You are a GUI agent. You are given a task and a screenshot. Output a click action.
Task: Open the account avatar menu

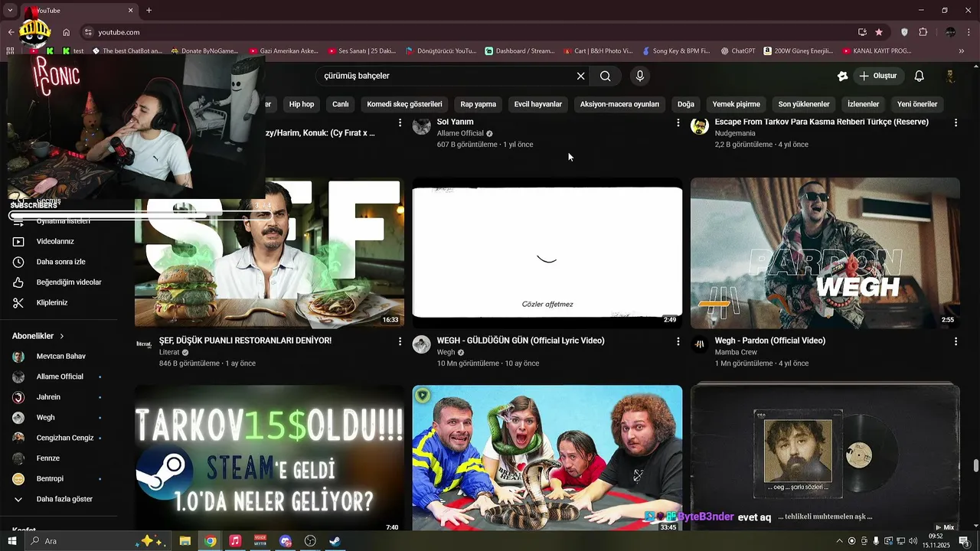[x=950, y=76]
